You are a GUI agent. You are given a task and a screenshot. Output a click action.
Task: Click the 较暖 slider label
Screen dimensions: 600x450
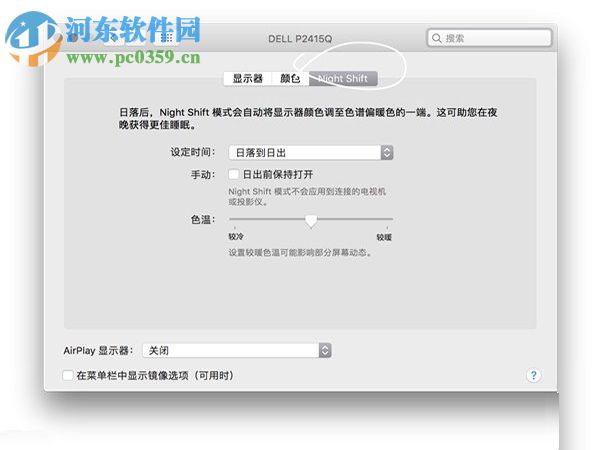tap(384, 237)
